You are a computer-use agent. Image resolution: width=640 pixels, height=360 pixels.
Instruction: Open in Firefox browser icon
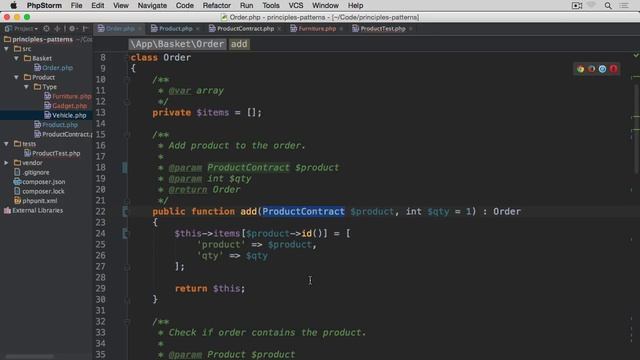591,69
